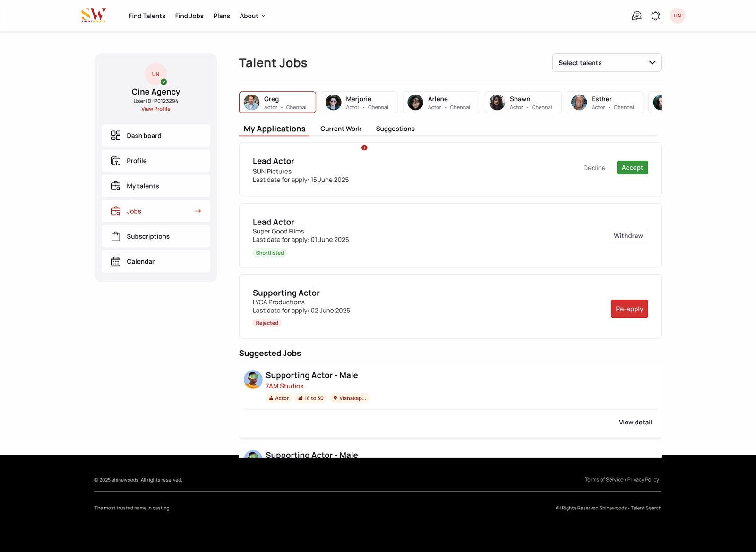Go to Find Jobs page

click(189, 16)
